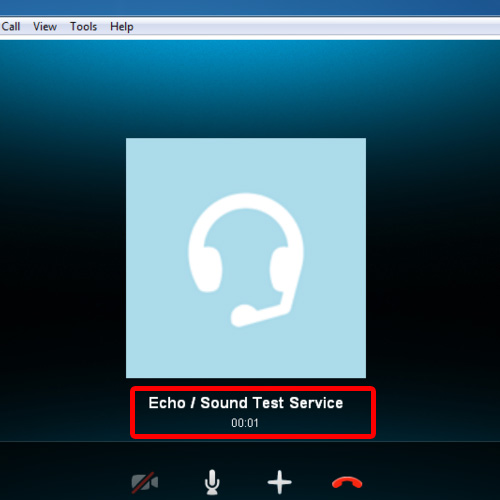Open the View menu
The height and width of the screenshot is (500, 500).
45,26
